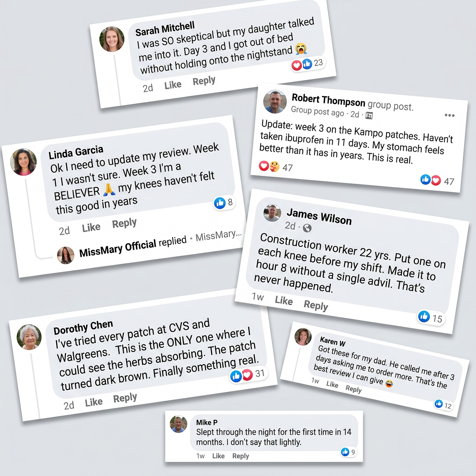Reply to Linda Garcia's comment

pos(124,223)
